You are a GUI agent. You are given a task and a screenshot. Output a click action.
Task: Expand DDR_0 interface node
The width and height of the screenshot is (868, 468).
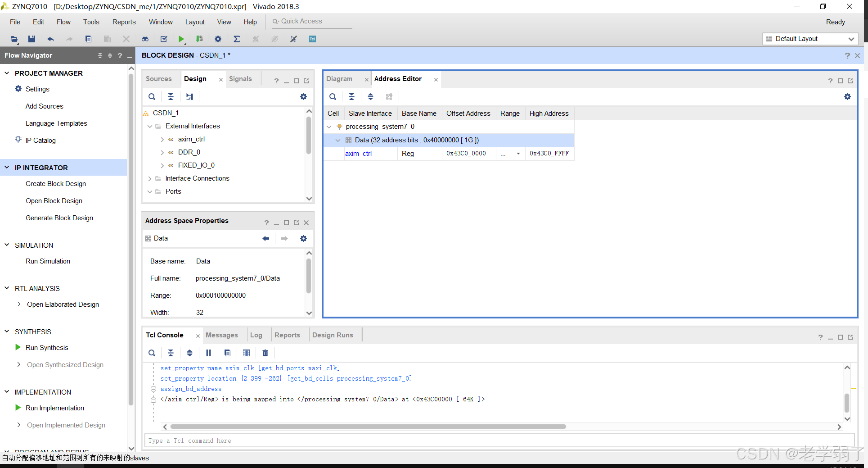tap(162, 153)
